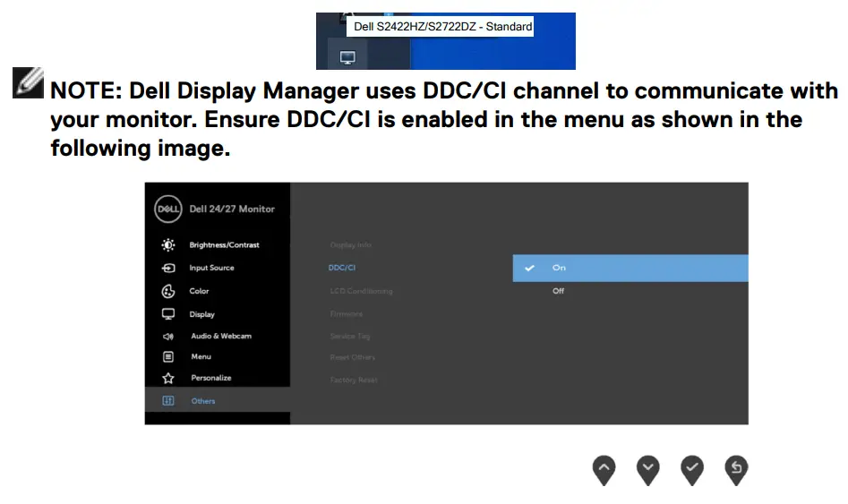Select the Service Tag item

click(350, 337)
